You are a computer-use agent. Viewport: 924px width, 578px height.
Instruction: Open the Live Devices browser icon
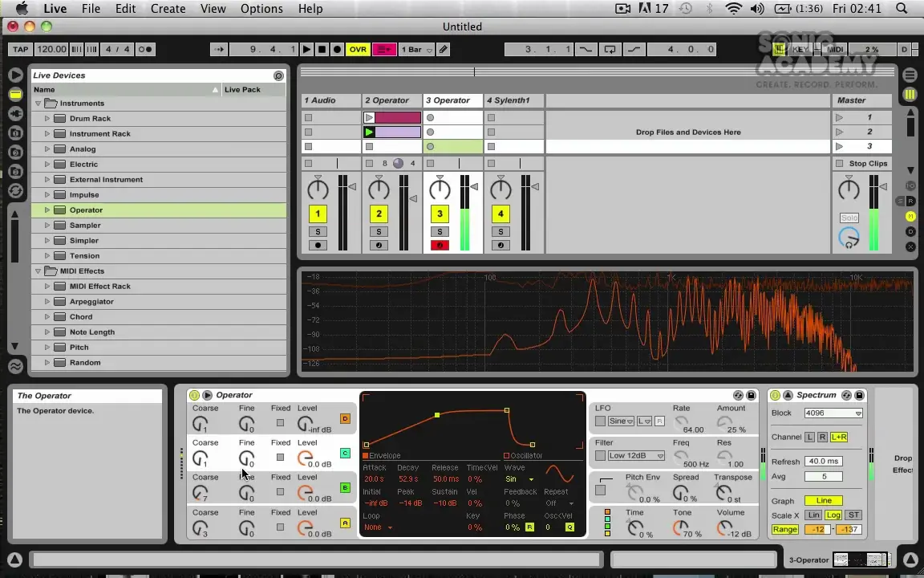15,94
